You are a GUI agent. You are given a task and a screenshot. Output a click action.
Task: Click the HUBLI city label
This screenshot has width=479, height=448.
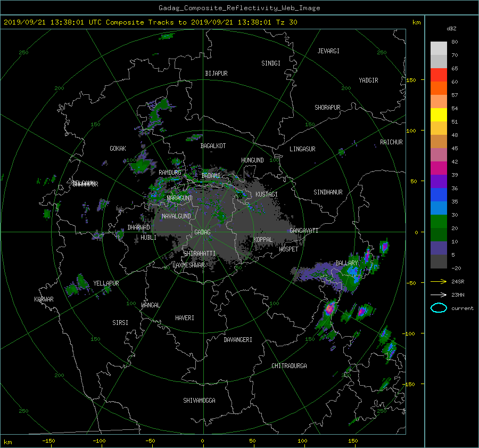pyautogui.click(x=148, y=238)
